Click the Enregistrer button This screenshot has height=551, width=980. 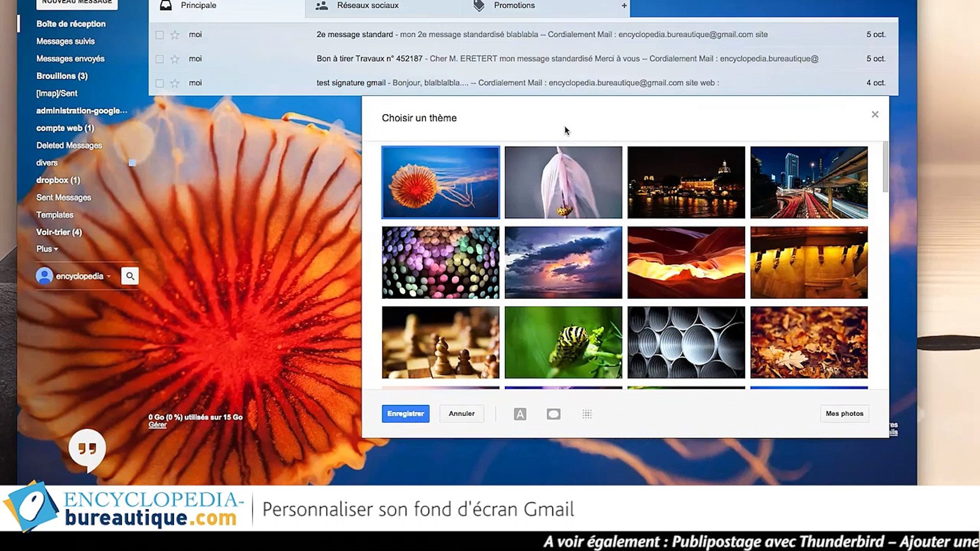pyautogui.click(x=405, y=414)
